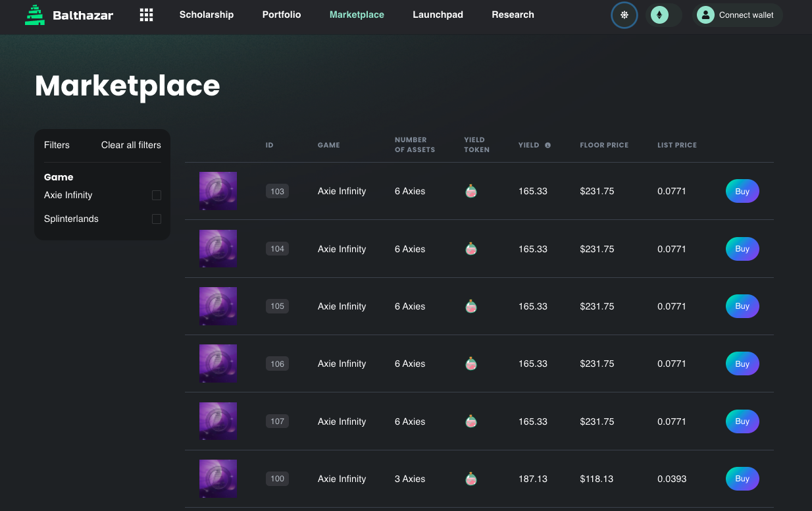Click the ID badge 107
The width and height of the screenshot is (812, 511).
pos(277,421)
